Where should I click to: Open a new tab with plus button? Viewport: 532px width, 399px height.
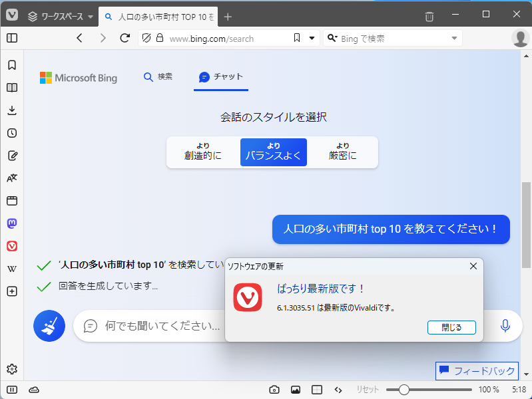(228, 17)
